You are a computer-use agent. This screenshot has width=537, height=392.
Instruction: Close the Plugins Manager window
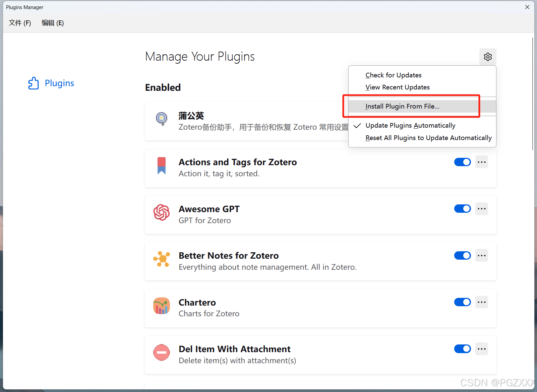[527, 7]
